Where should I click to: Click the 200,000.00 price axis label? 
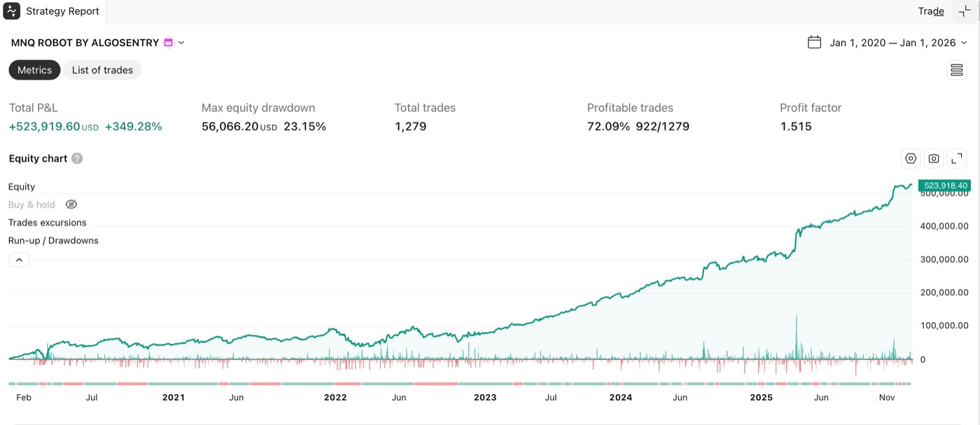(943, 293)
